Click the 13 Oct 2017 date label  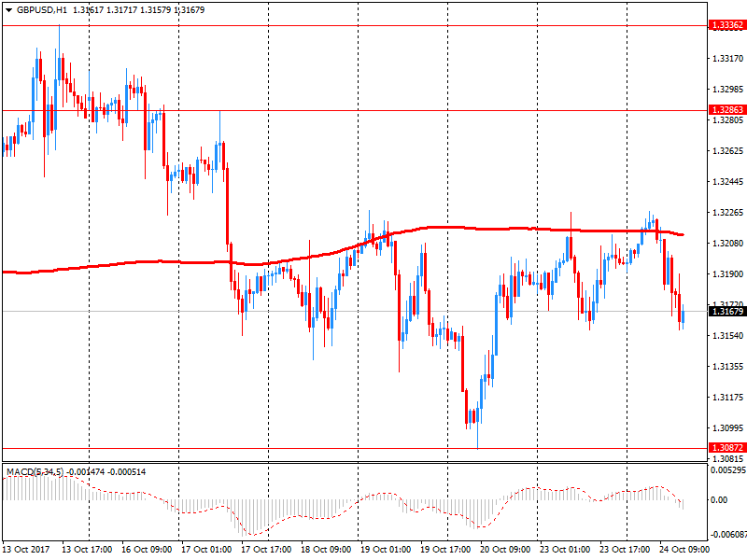pyautogui.click(x=26, y=550)
